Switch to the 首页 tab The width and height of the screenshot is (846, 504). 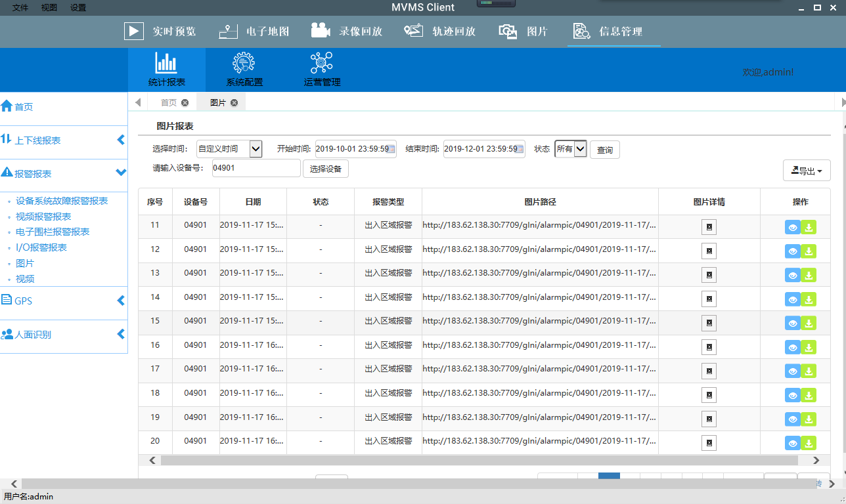point(169,102)
